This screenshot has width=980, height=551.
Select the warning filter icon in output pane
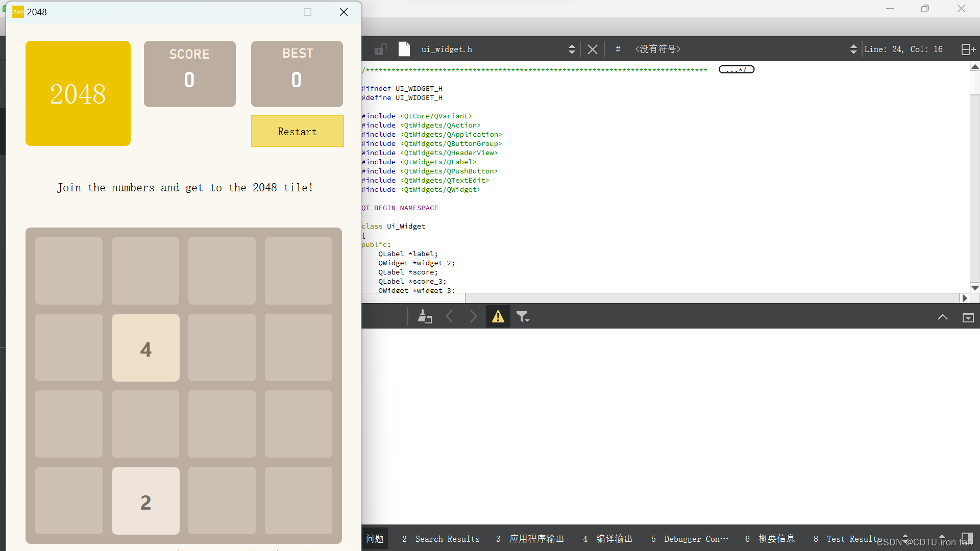tap(497, 316)
